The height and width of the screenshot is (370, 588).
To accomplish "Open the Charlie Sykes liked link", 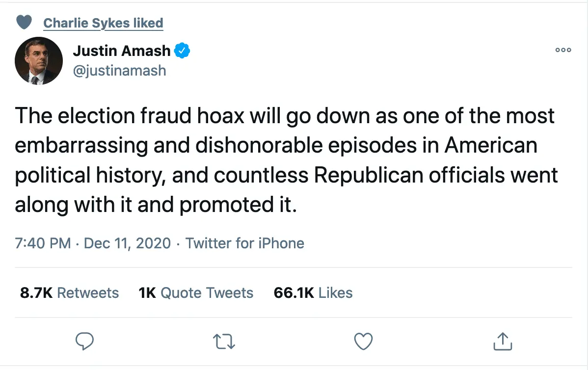I will pos(103,23).
